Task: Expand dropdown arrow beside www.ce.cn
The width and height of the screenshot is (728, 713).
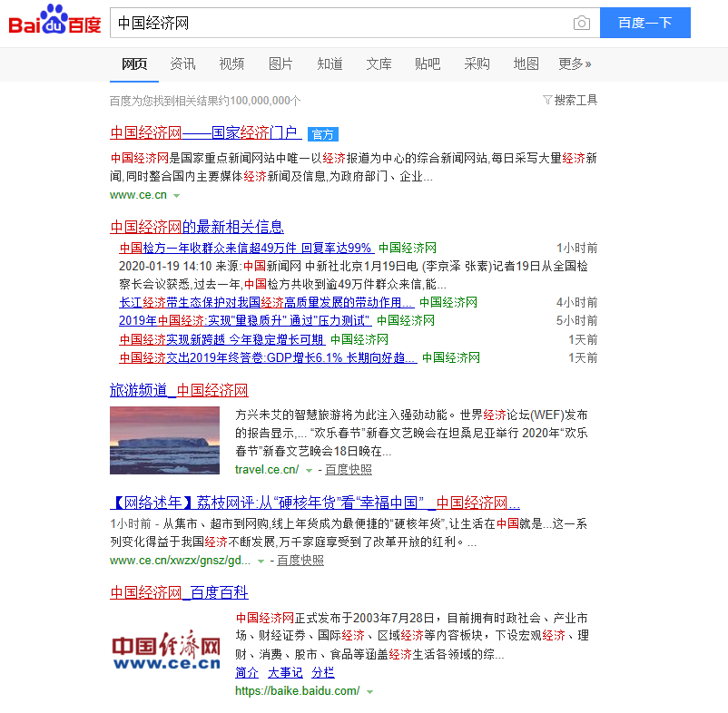Action: point(176,196)
